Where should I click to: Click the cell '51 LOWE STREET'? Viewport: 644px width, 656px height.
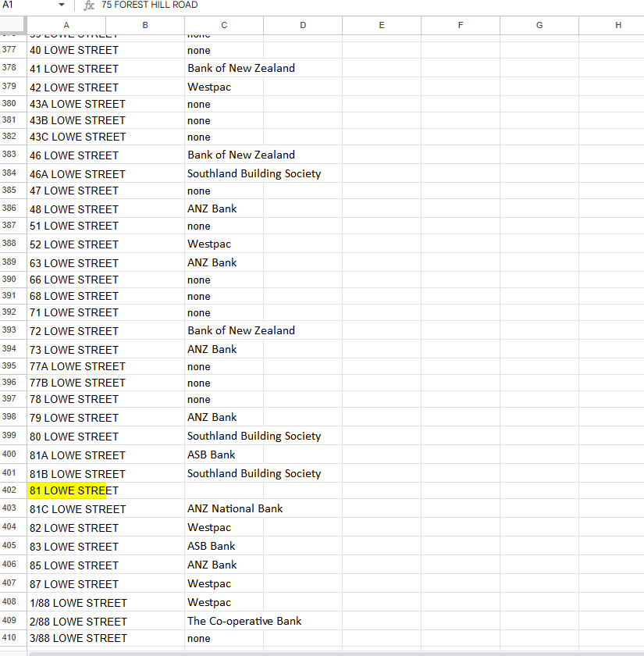pos(66,226)
